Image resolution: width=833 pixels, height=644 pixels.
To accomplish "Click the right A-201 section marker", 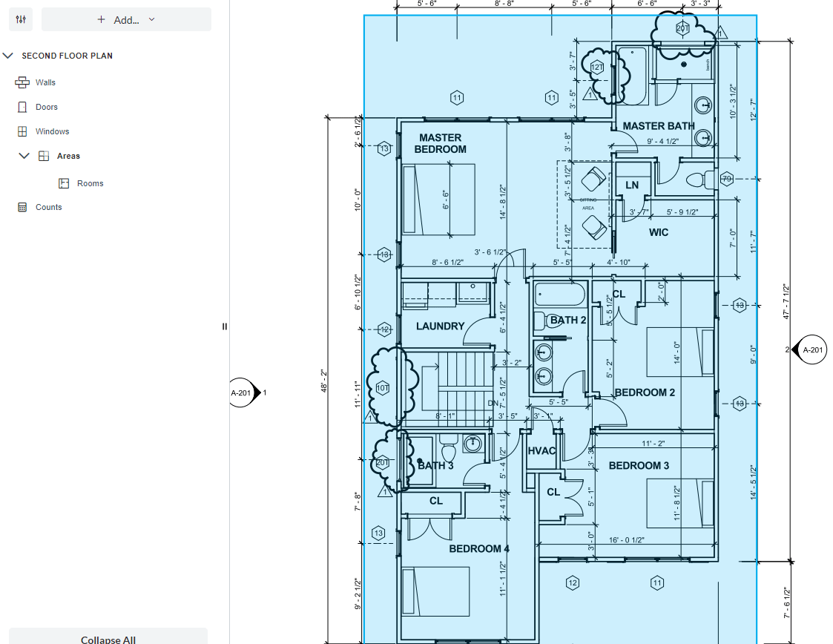I will click(811, 350).
